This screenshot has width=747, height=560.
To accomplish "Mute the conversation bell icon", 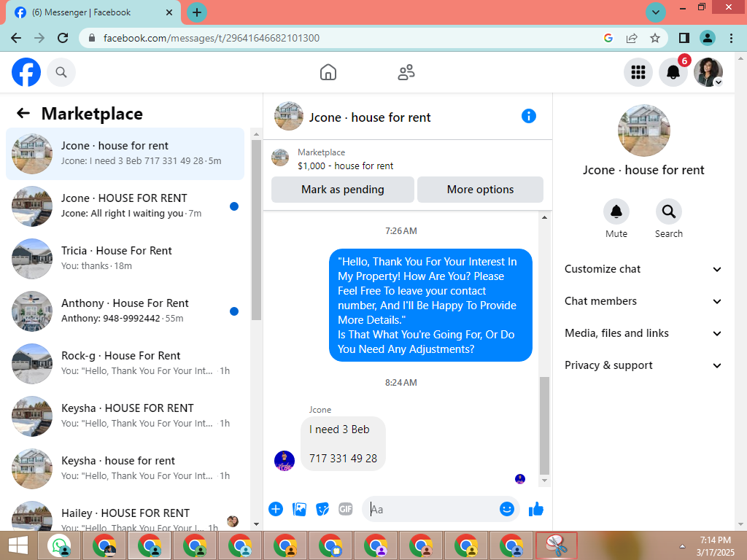I will [616, 211].
